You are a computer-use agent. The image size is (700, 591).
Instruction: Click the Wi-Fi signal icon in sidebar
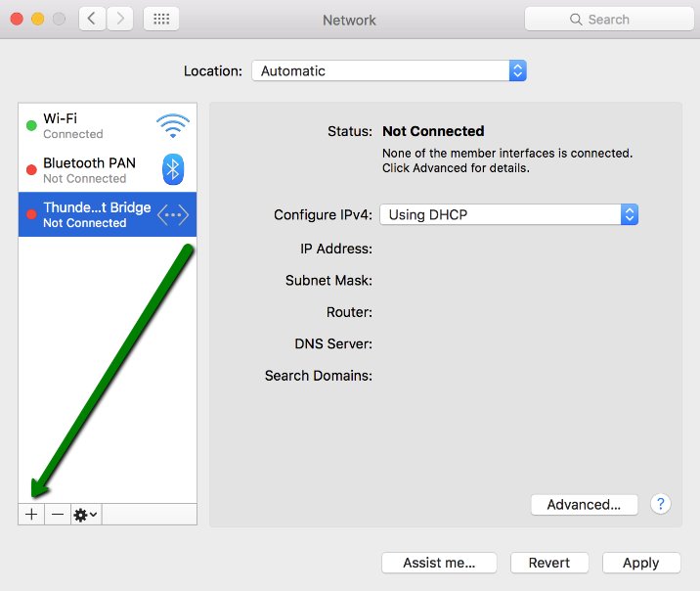173,125
